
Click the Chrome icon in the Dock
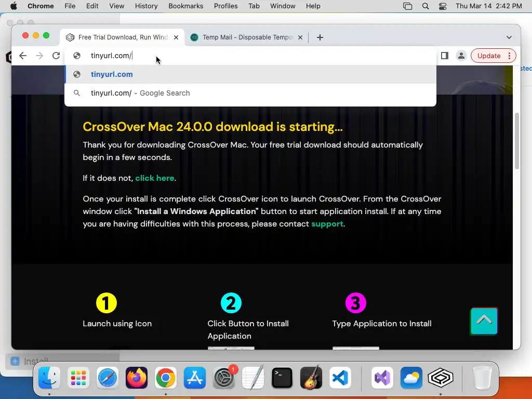pos(166,378)
